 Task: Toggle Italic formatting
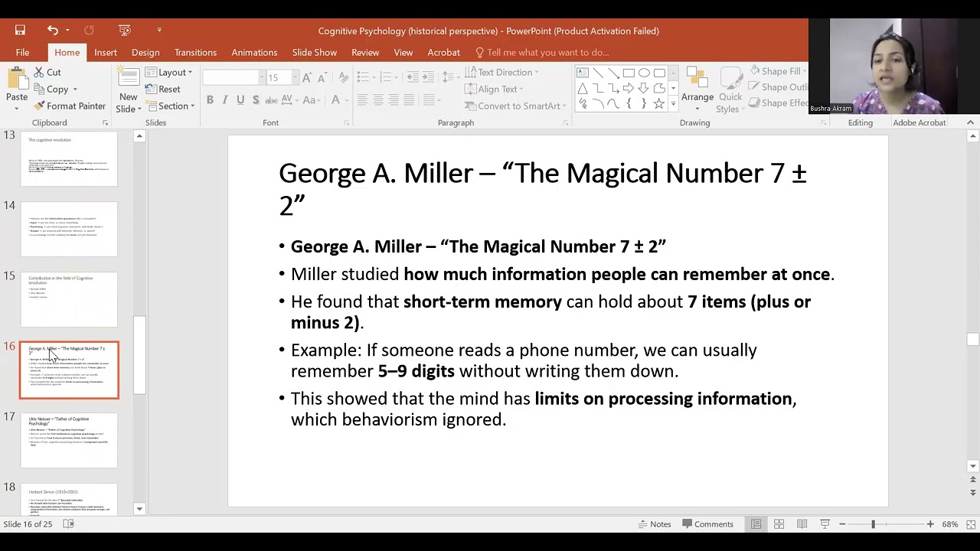(x=226, y=99)
